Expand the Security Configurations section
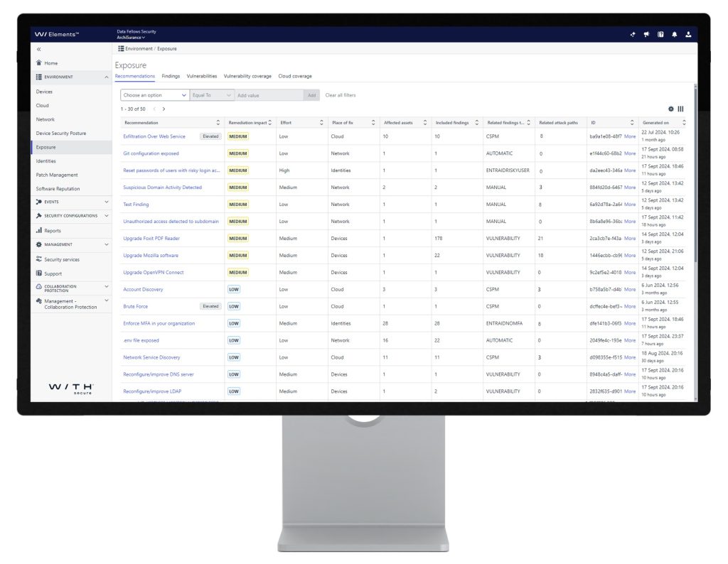Image resolution: width=728 pixels, height=564 pixels. (107, 216)
